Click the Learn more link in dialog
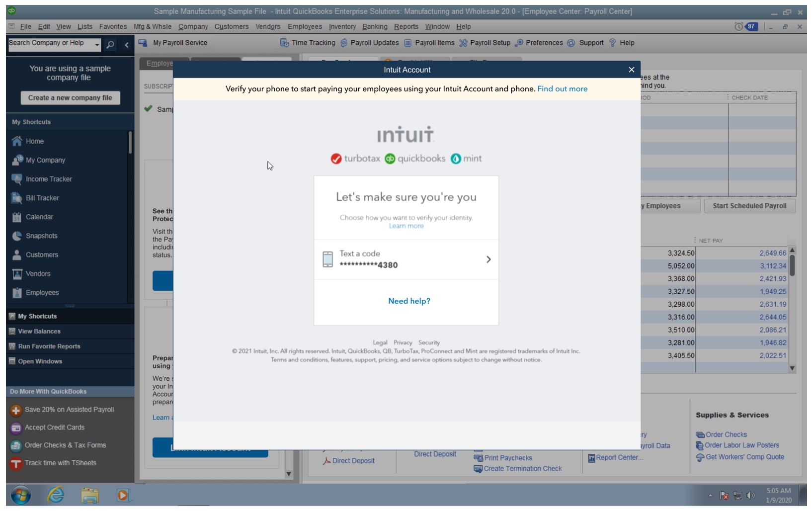Viewport: 812px width, 511px height. point(406,226)
